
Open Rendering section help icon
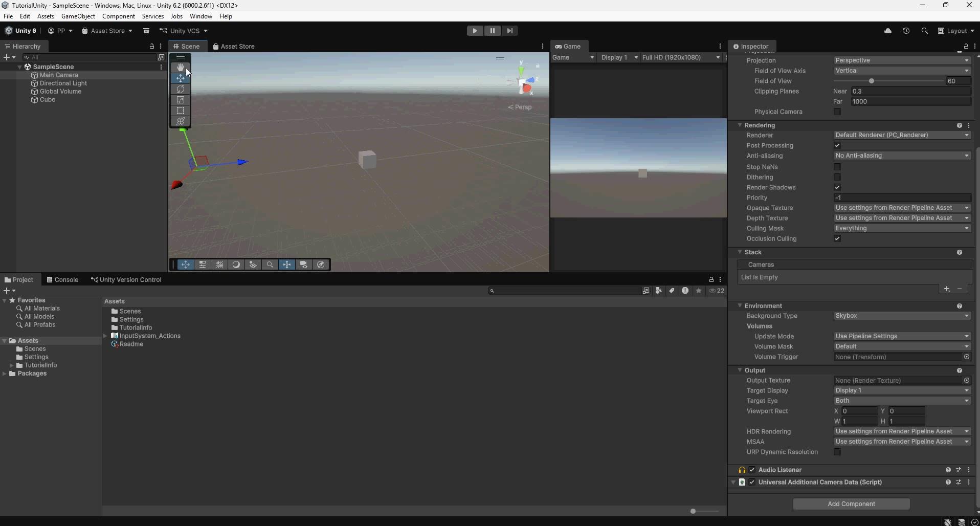pos(960,125)
